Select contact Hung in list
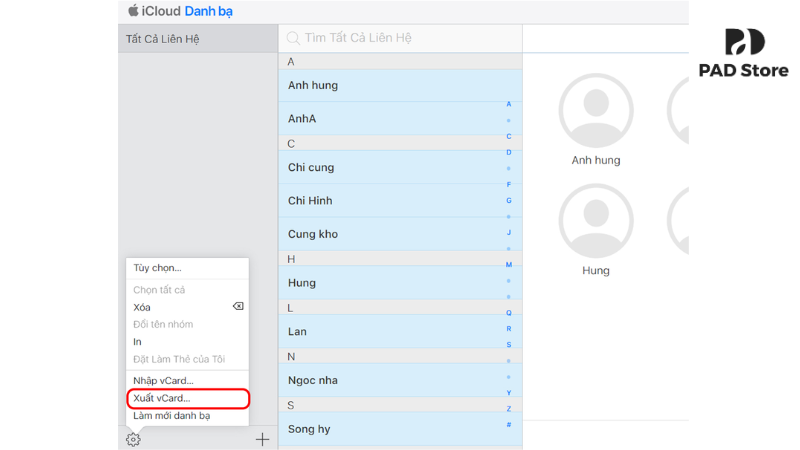This screenshot has width=800, height=450. click(401, 283)
